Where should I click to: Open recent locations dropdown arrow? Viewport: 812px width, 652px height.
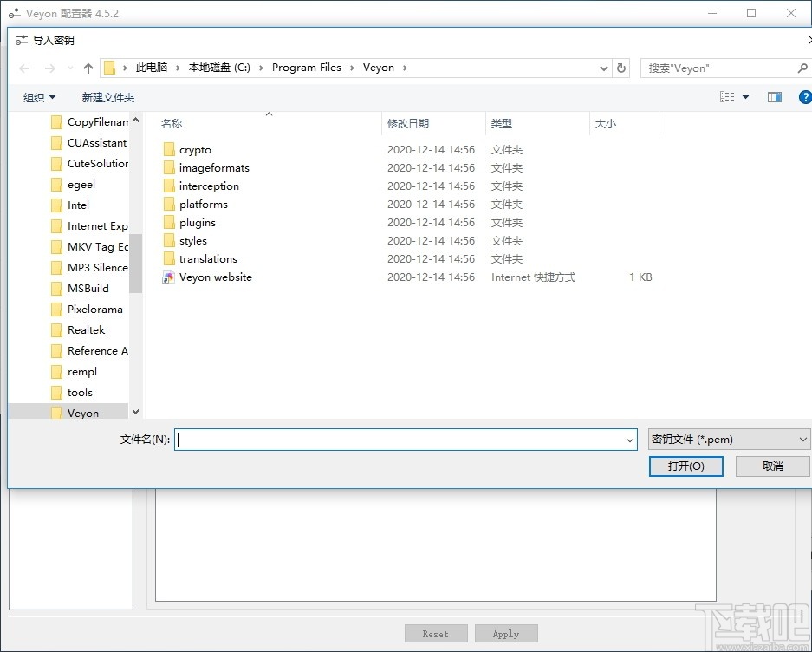pyautogui.click(x=70, y=68)
